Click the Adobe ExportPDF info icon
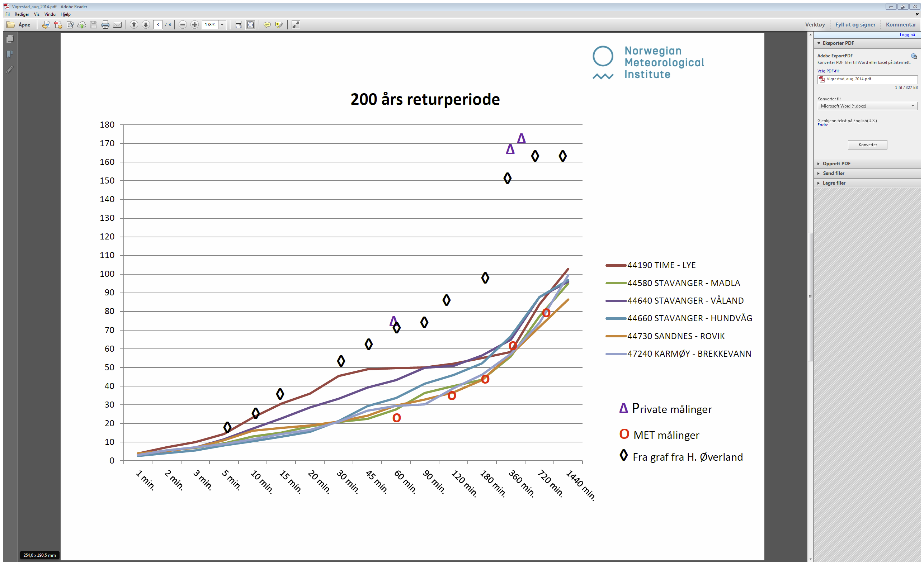 pyautogui.click(x=914, y=56)
